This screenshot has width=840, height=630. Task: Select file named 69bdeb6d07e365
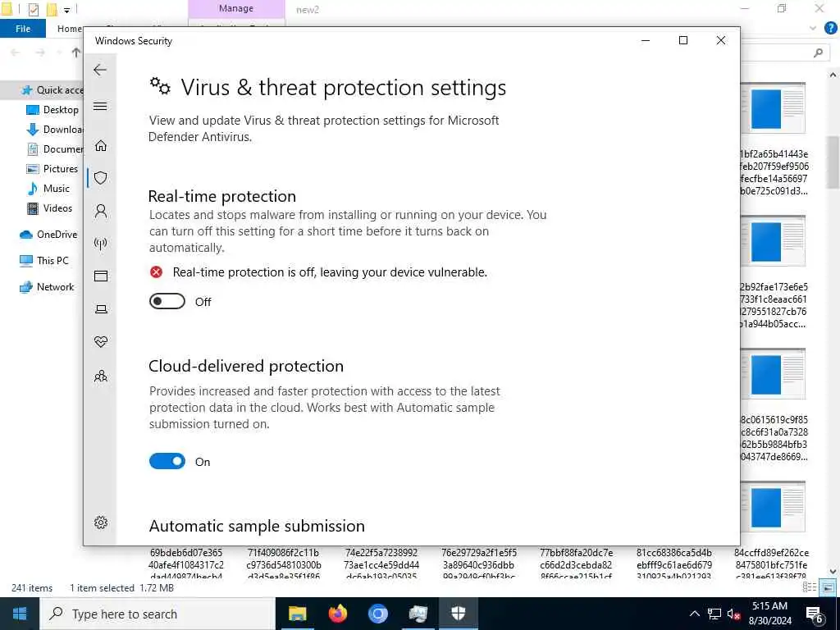186,564
